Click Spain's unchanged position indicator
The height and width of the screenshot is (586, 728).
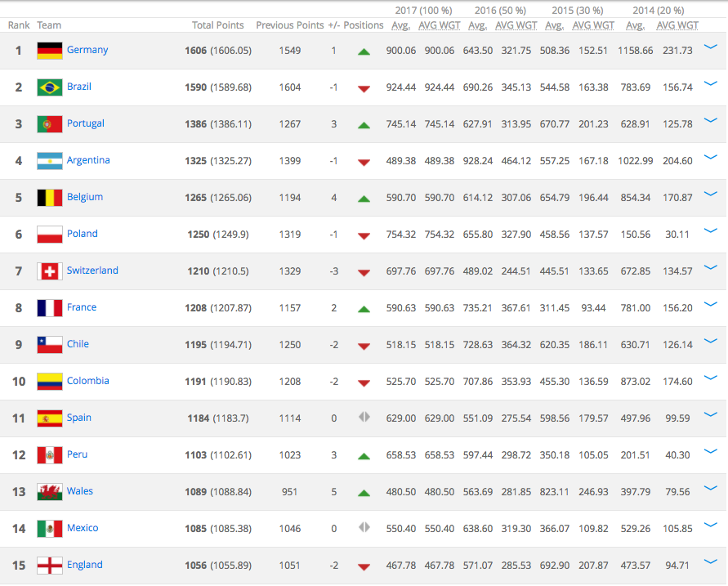point(364,418)
